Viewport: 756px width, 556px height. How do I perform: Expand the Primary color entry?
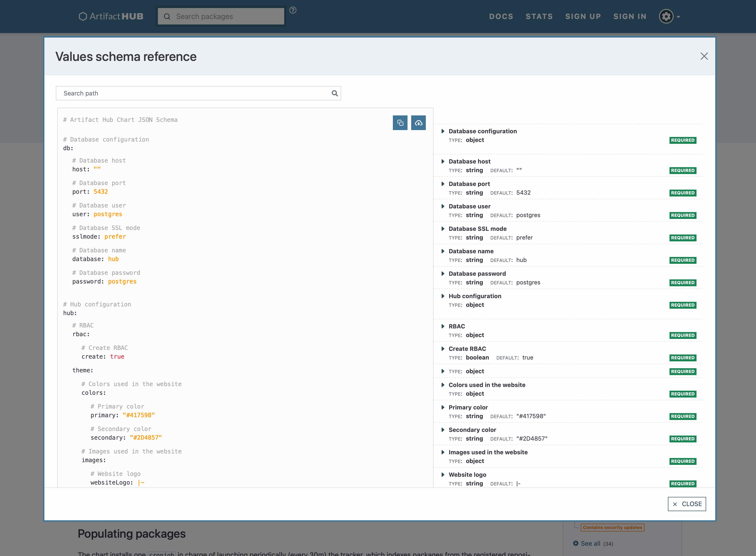pyautogui.click(x=443, y=407)
